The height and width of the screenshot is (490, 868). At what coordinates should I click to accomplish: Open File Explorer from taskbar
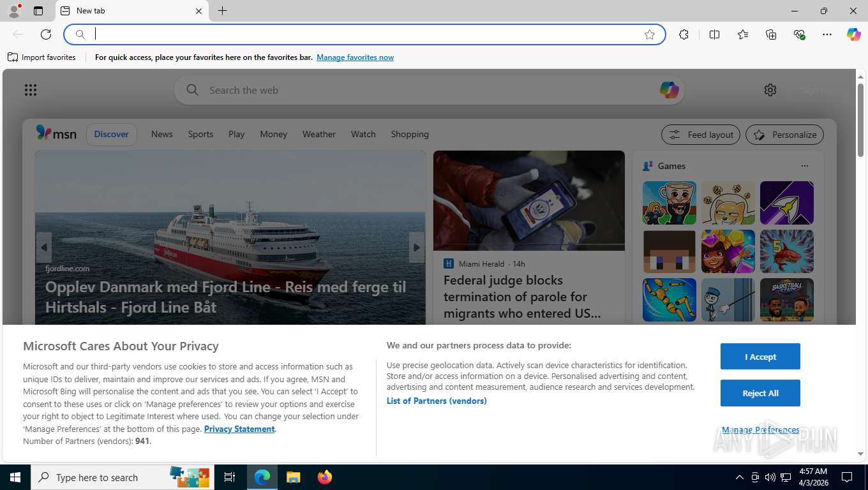click(x=293, y=477)
